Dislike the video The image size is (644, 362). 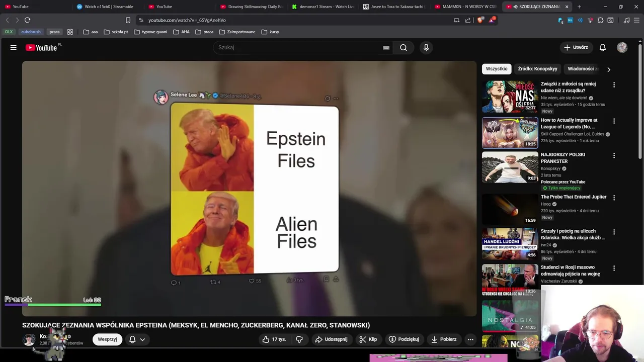[299, 339]
